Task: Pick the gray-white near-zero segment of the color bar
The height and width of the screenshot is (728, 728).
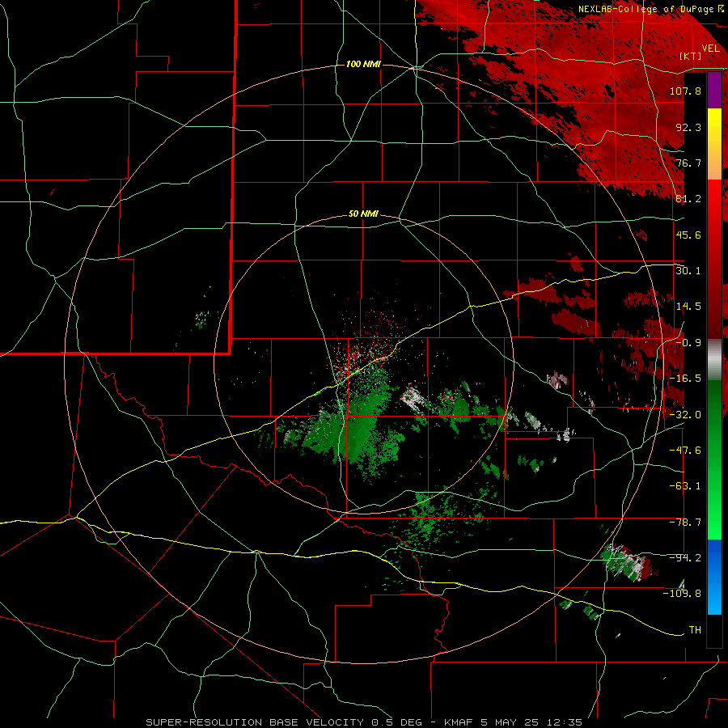Action: [714, 360]
